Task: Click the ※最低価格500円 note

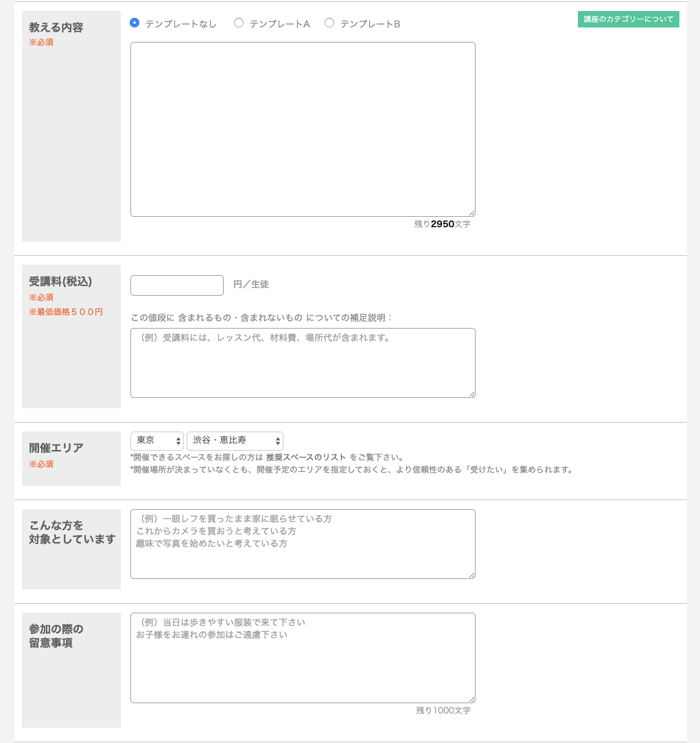Action: (66, 311)
